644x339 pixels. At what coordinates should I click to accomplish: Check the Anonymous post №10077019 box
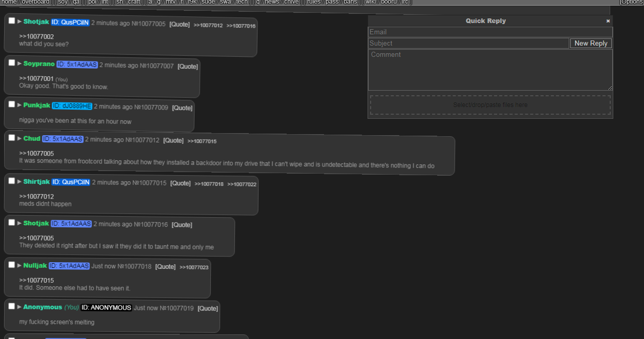[x=12, y=306]
